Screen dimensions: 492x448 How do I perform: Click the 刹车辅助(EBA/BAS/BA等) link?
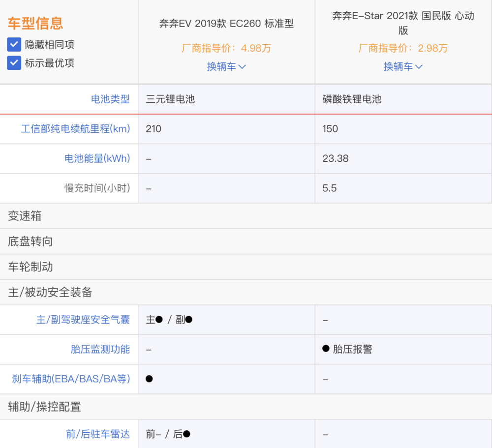pos(71,379)
